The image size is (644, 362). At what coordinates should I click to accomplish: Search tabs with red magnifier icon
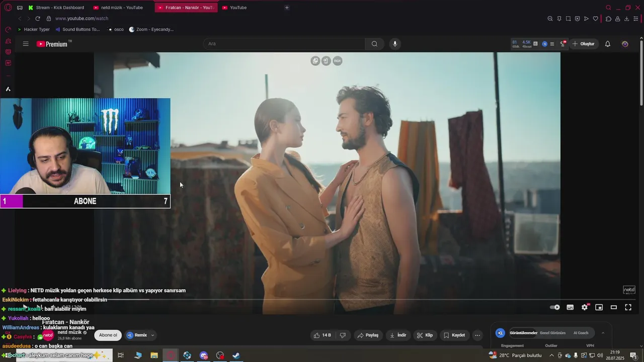(x=608, y=8)
